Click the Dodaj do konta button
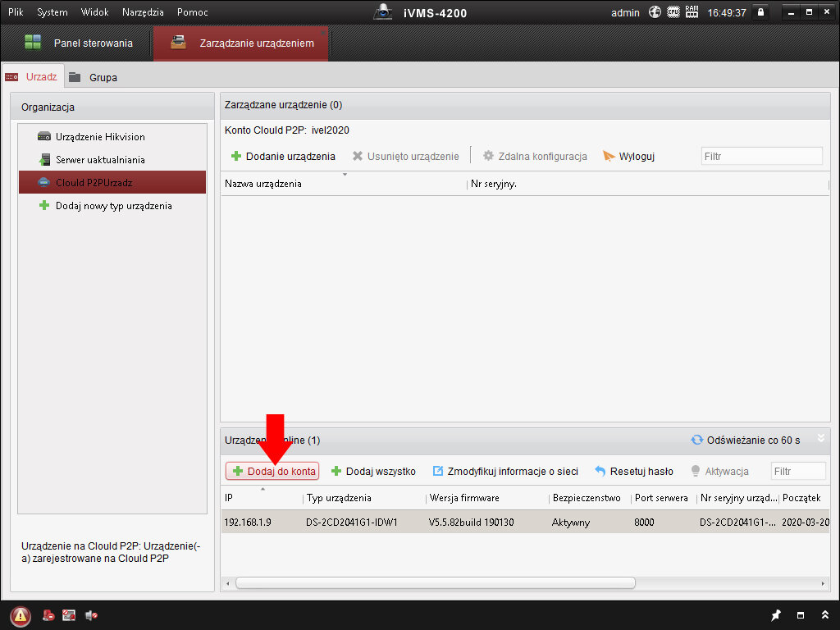 tap(273, 472)
